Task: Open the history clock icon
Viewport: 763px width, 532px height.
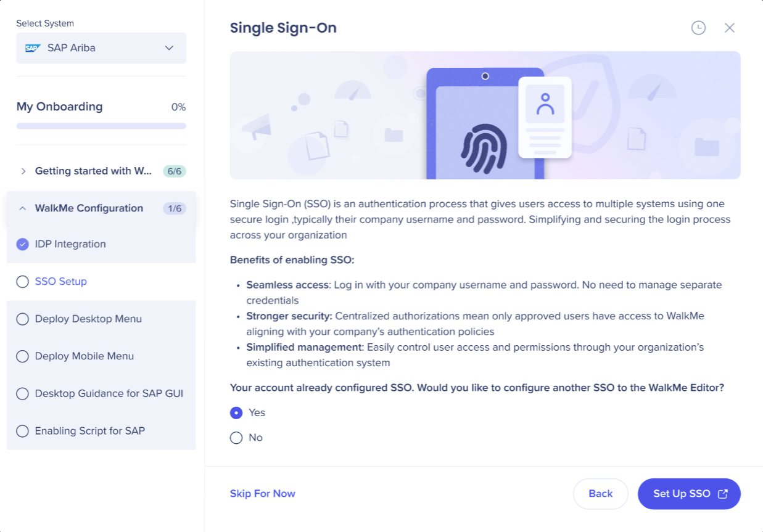Action: (x=698, y=28)
